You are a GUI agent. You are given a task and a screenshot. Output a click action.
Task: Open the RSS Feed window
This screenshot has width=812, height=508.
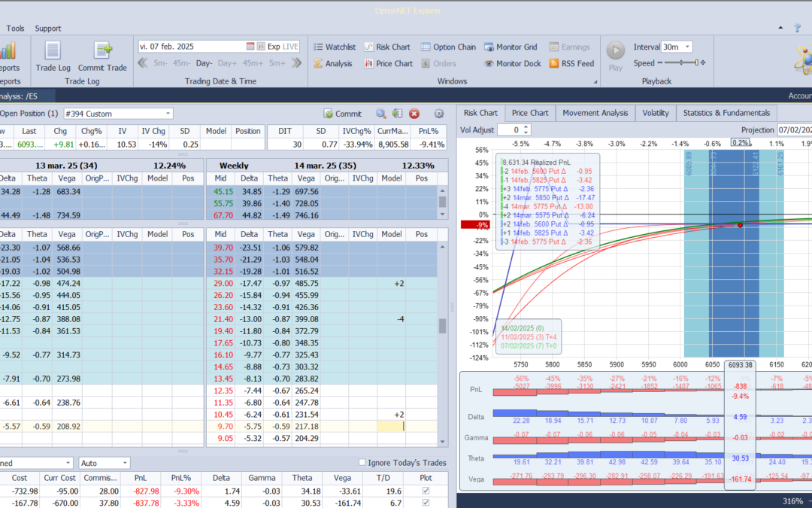571,63
